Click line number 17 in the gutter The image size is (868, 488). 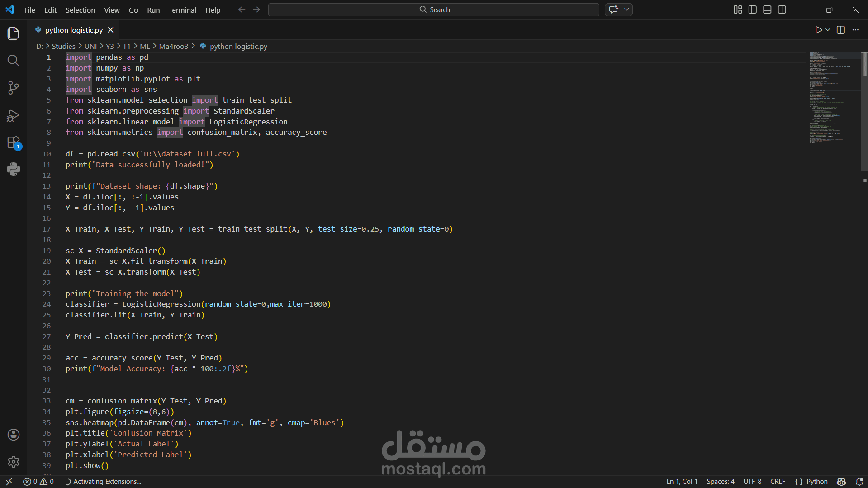tap(47, 229)
